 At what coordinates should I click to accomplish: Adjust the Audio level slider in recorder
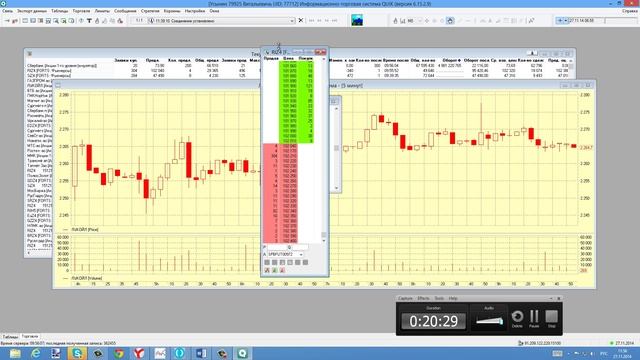489,321
